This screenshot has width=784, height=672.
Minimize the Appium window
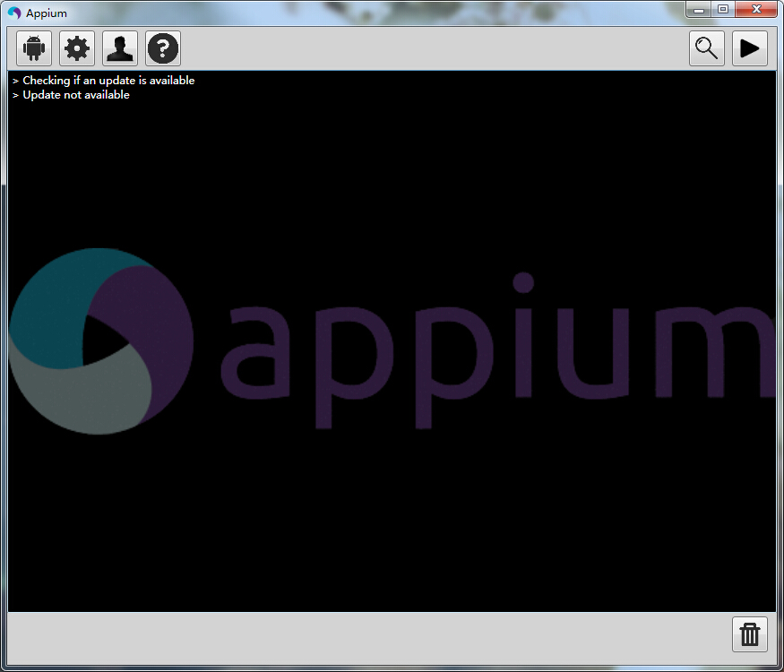[x=699, y=10]
